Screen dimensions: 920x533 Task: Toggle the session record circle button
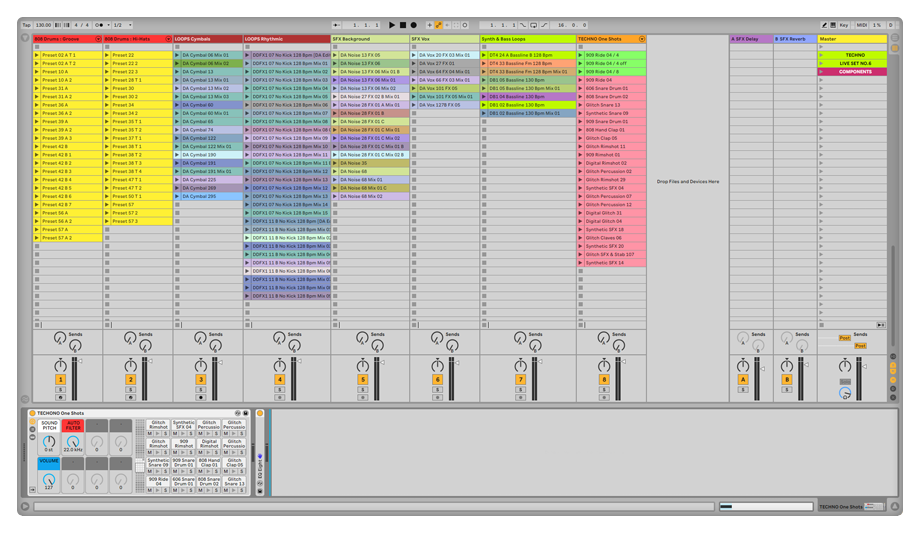tap(465, 25)
